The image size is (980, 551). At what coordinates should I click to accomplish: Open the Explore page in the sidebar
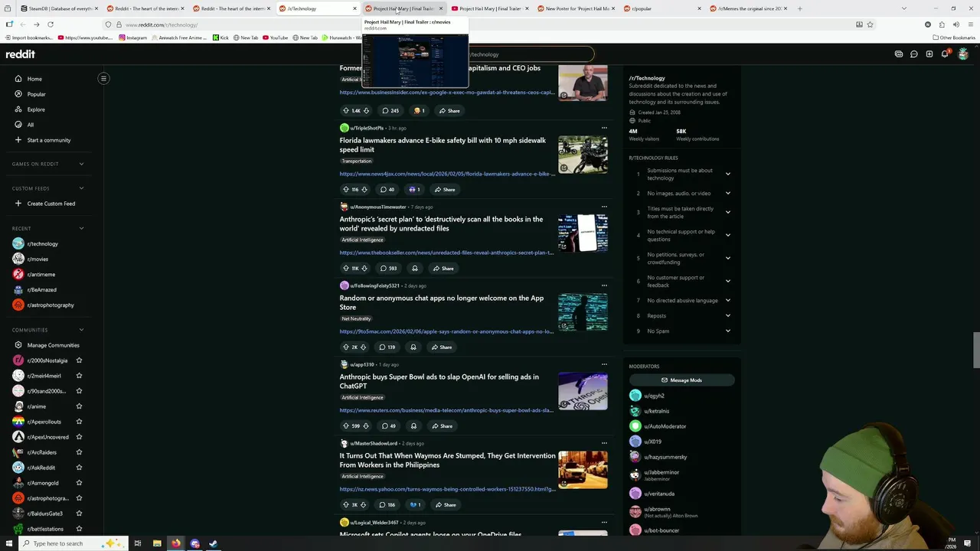[36, 109]
